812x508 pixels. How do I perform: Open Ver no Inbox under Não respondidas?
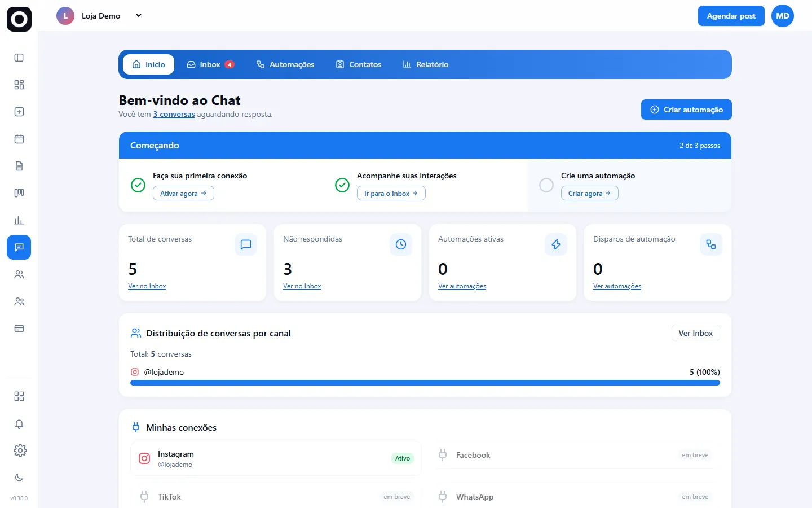(302, 286)
